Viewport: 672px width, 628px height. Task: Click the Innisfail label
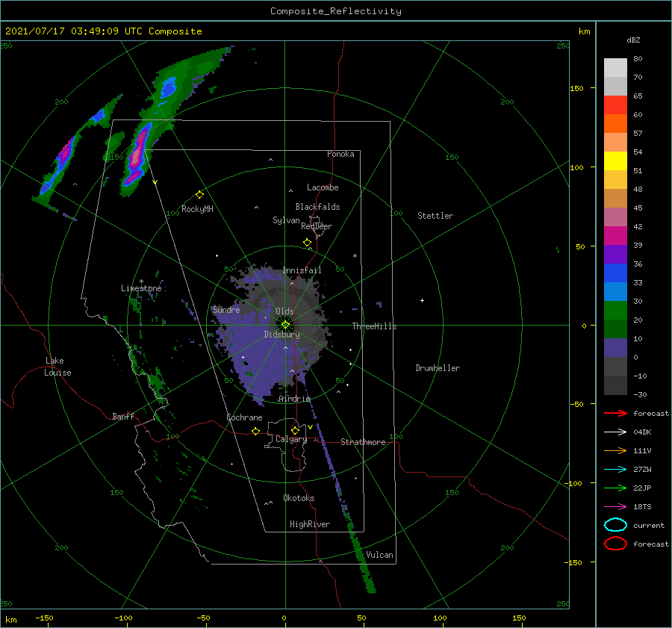coord(302,270)
